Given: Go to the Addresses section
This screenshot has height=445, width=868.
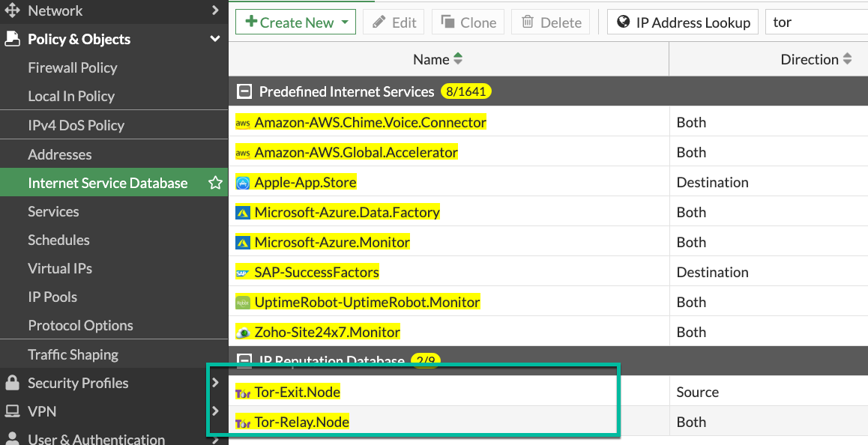Looking at the screenshot, I should [x=60, y=154].
